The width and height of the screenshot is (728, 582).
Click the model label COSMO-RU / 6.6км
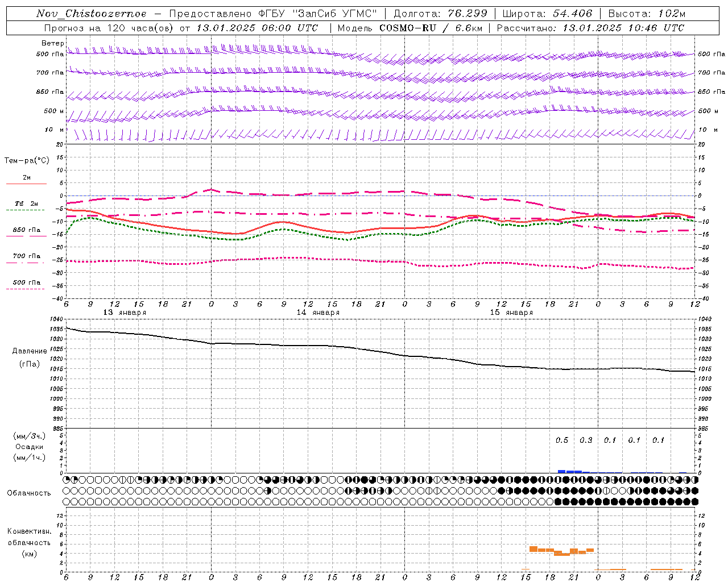431,28
